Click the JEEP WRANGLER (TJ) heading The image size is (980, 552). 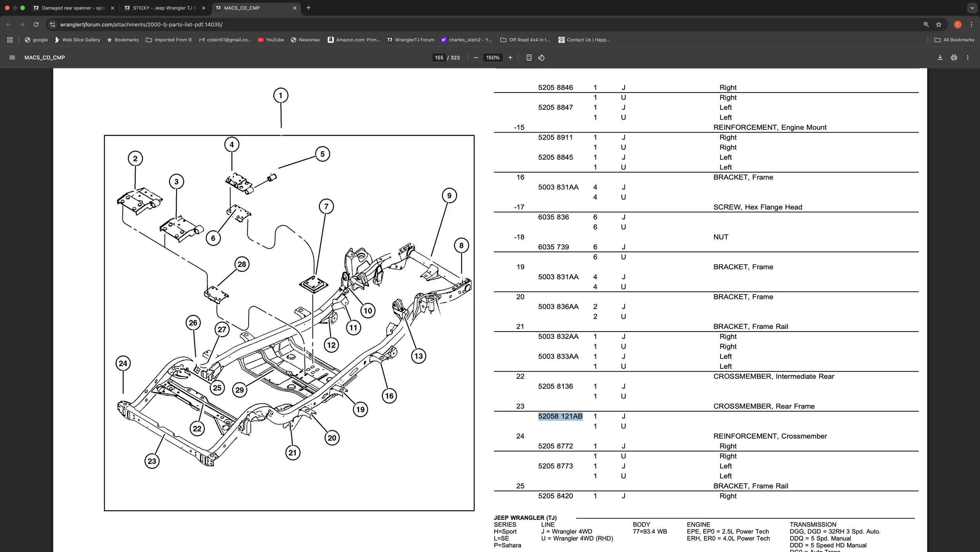pyautogui.click(x=525, y=518)
